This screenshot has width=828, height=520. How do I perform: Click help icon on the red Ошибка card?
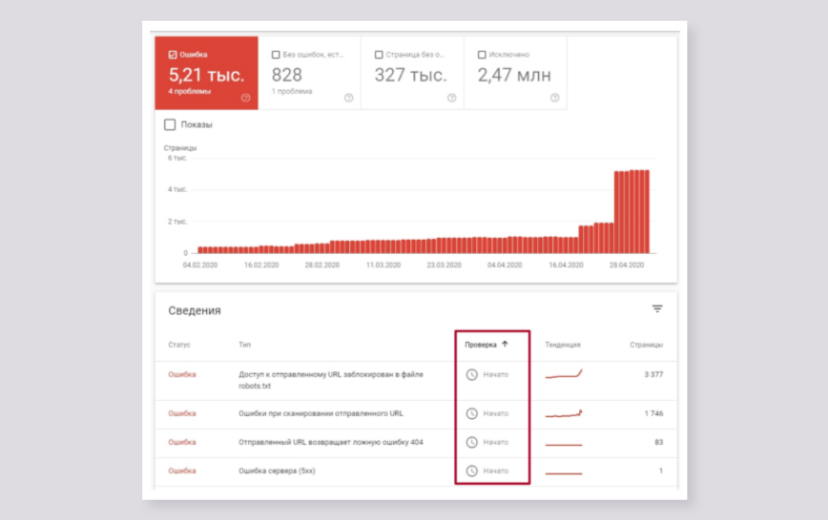[x=246, y=98]
